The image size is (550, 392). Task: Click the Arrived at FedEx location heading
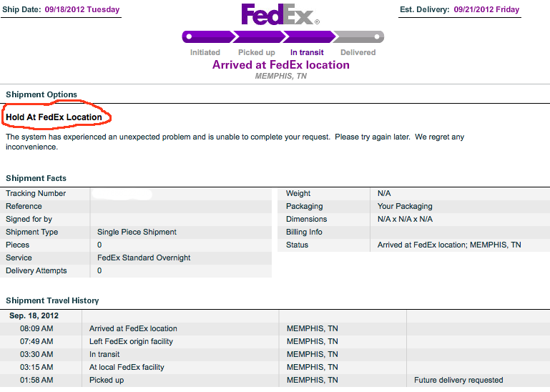tap(281, 65)
